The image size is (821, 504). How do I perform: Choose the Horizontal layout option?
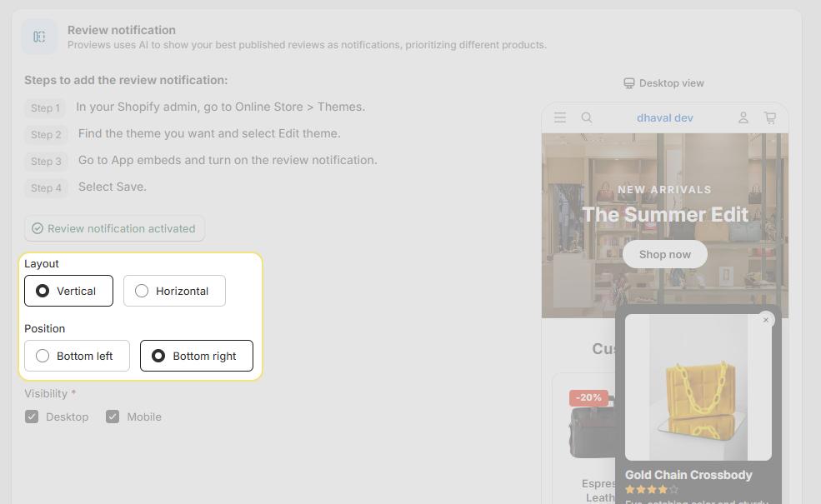[x=174, y=291]
